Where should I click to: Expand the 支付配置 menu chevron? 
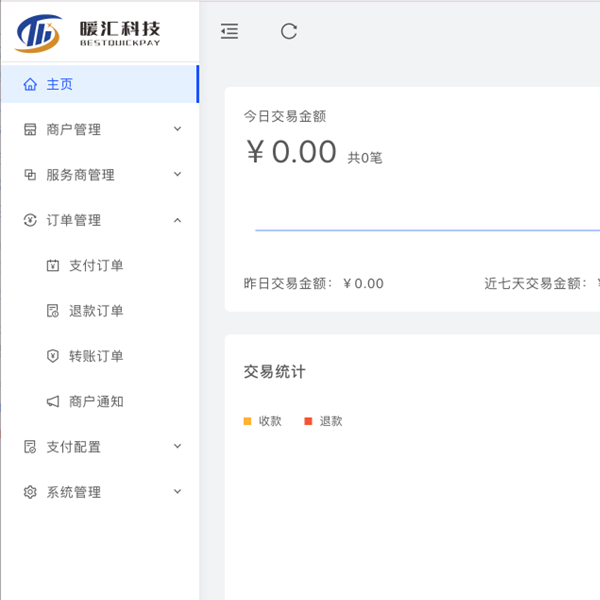click(177, 446)
